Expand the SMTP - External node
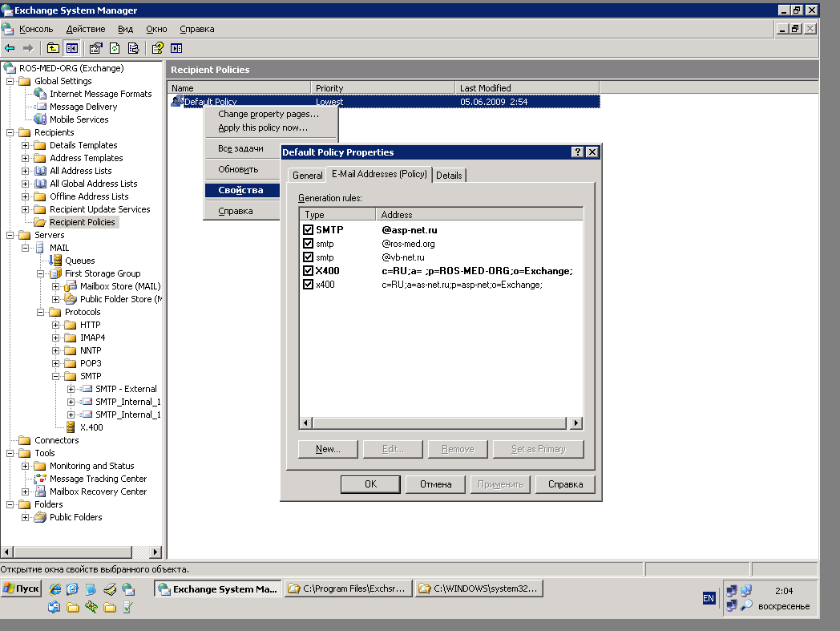840x631 pixels. point(71,389)
